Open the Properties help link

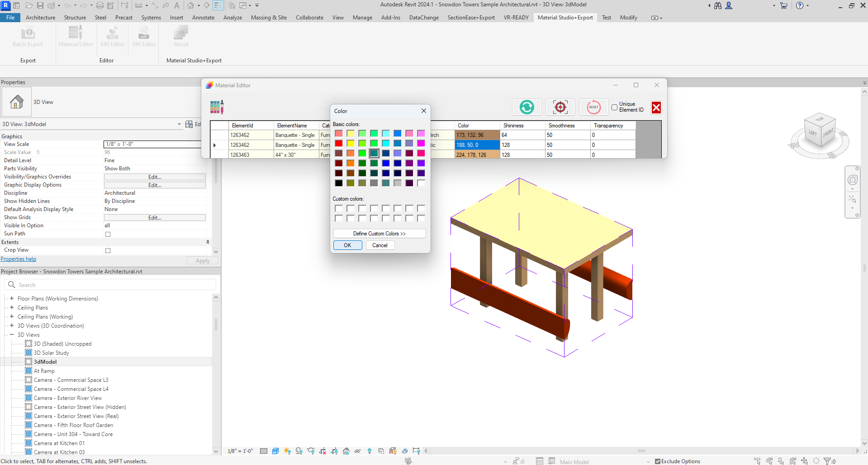point(19,259)
